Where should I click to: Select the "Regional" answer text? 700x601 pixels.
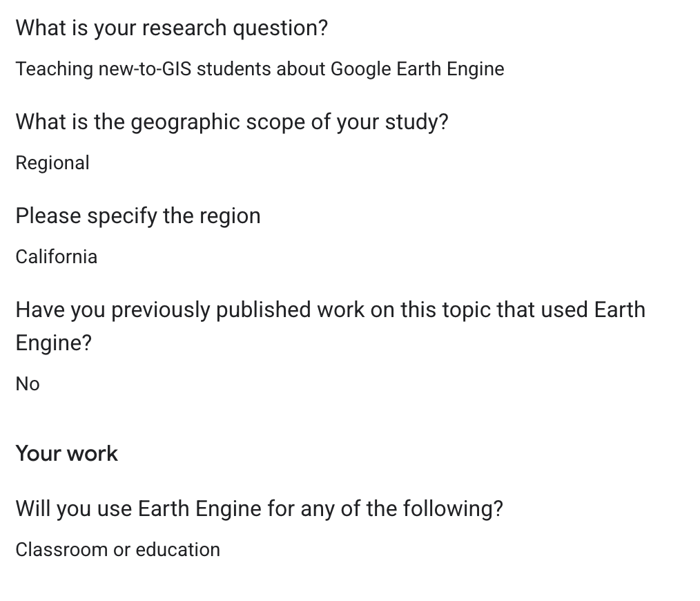coord(52,163)
